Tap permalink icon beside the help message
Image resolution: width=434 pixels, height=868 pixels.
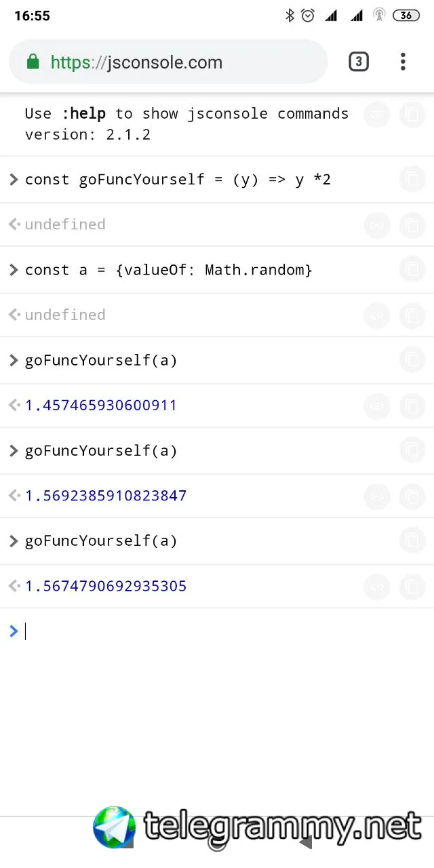(377, 115)
